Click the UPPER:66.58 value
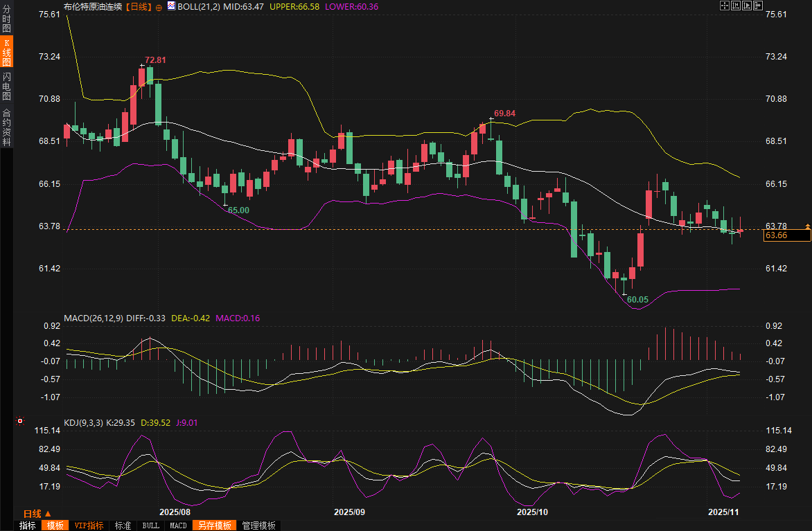This screenshot has width=812, height=531. pos(294,6)
